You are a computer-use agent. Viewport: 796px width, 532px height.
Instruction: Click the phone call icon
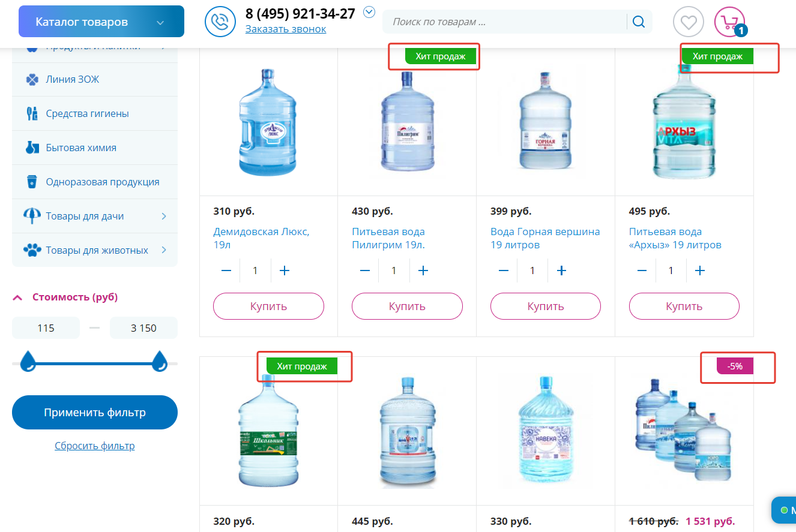[x=220, y=22]
